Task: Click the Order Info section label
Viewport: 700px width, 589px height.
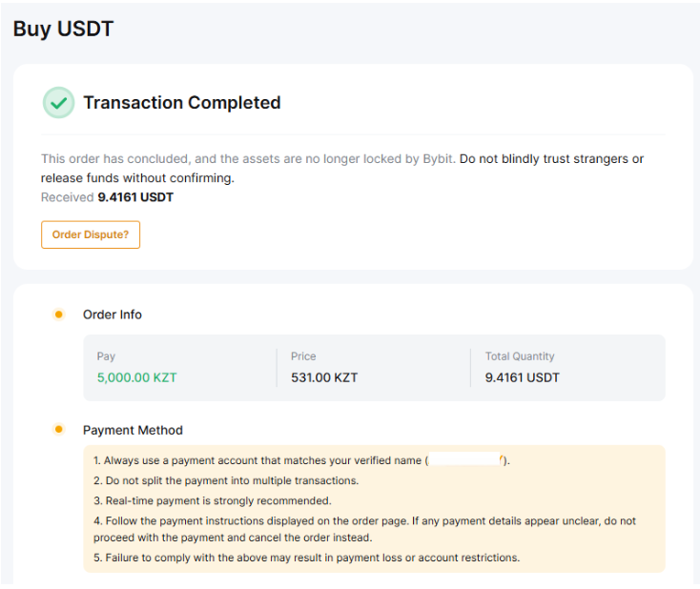Action: pyautogui.click(x=113, y=315)
